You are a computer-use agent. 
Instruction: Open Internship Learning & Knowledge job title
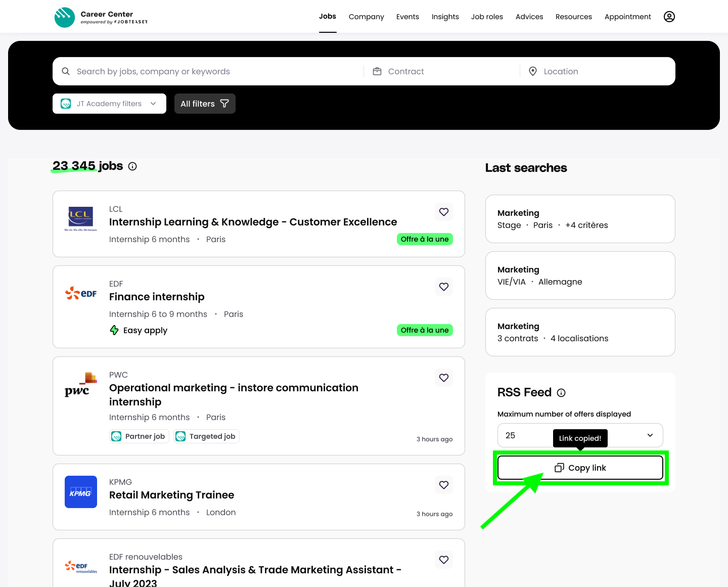(x=253, y=222)
